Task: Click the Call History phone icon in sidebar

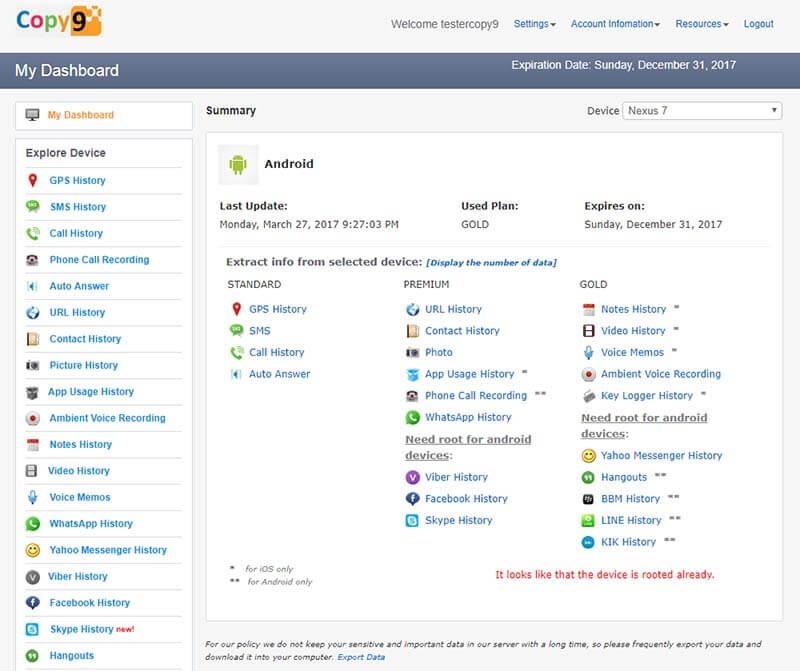Action: [x=33, y=233]
